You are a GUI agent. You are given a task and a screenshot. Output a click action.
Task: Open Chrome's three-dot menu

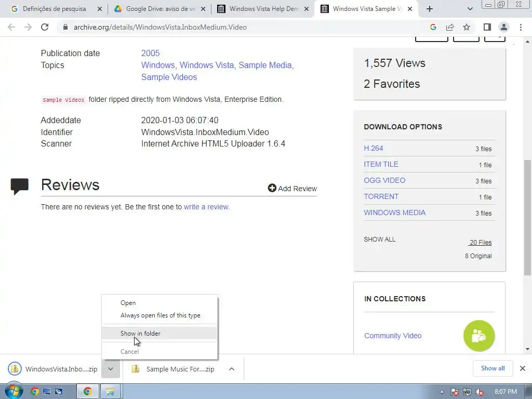pyautogui.click(x=521, y=27)
